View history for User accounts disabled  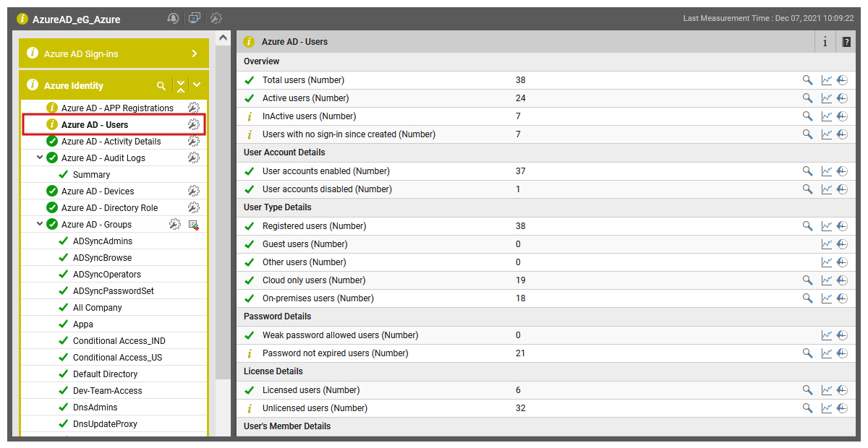pos(842,189)
